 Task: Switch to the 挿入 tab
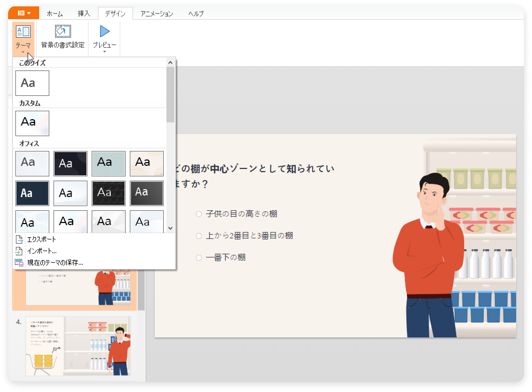(84, 14)
